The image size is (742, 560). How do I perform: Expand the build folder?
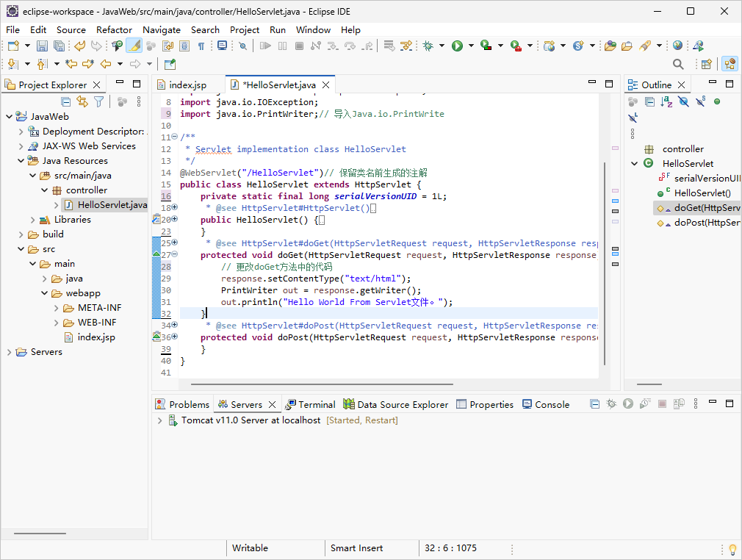[x=21, y=234]
